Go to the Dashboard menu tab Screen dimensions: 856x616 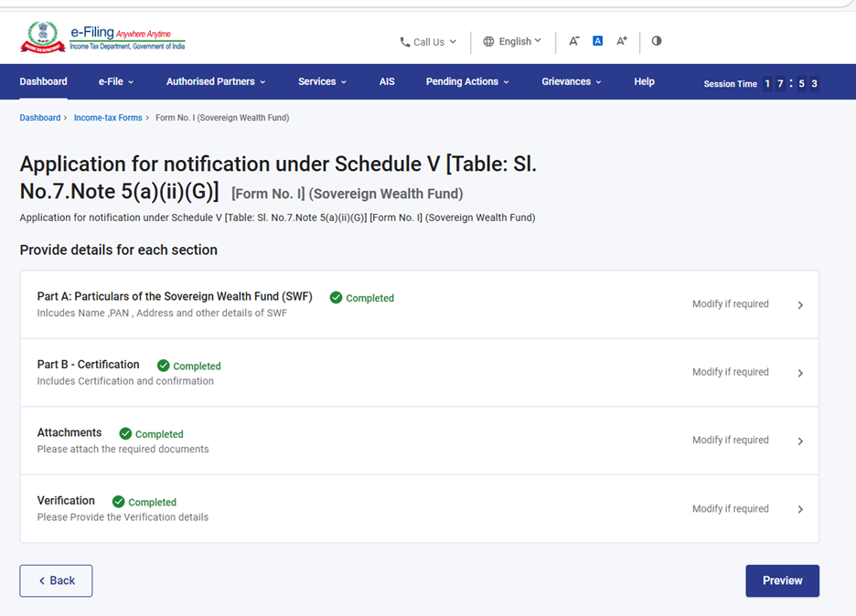coord(44,81)
